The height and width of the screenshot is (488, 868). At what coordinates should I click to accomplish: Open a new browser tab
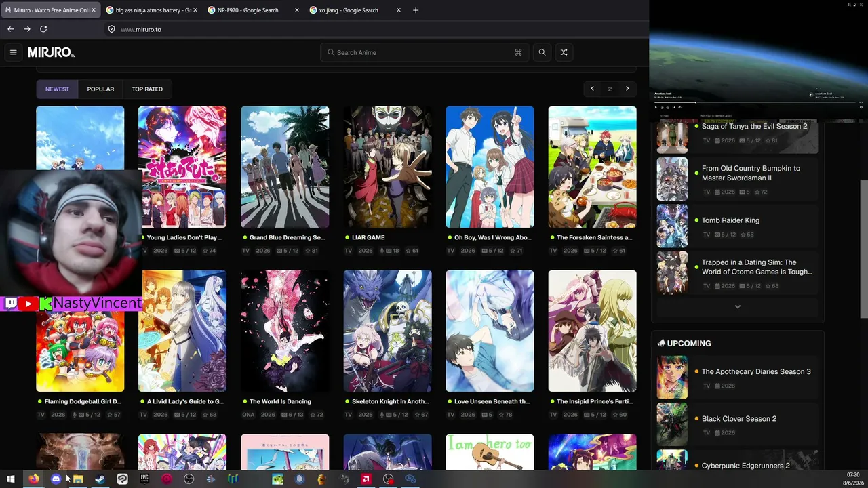pos(416,10)
